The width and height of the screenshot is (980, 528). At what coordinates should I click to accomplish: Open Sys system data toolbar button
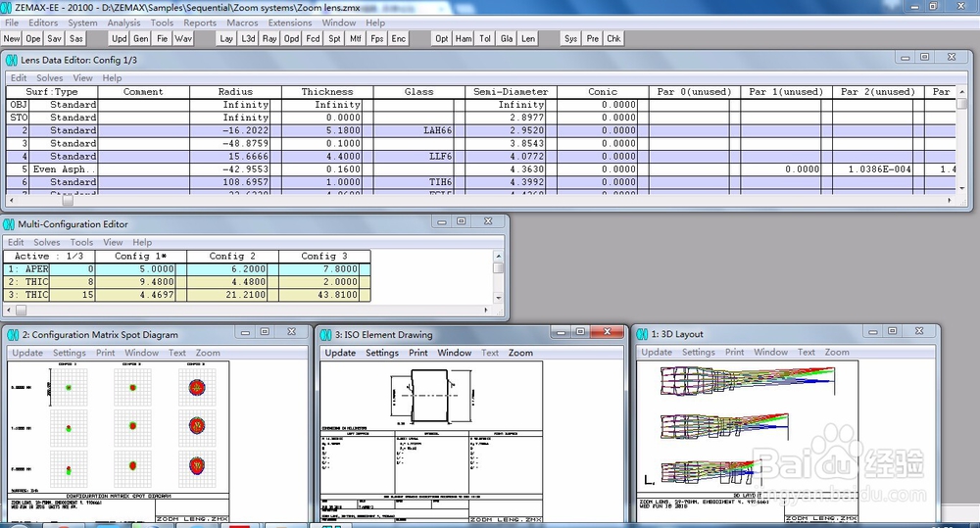(570, 39)
